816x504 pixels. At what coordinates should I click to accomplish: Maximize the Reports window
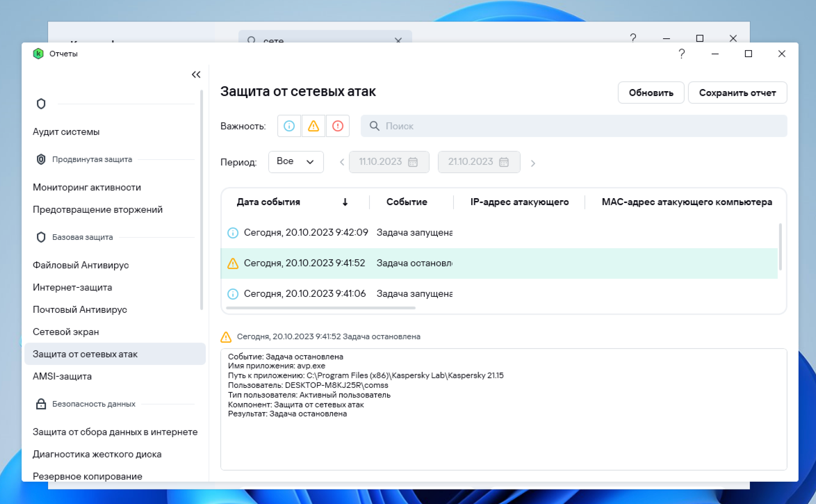coord(749,54)
